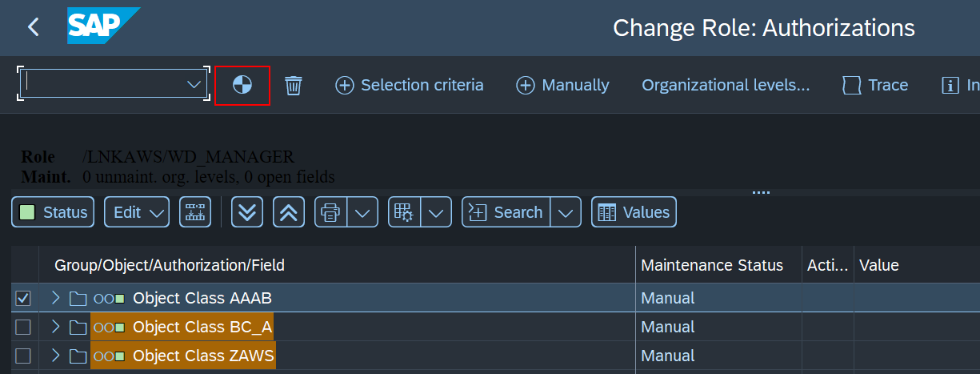Expand the Object Class AAAB node
Viewport: 980px width, 374px height.
click(55, 298)
